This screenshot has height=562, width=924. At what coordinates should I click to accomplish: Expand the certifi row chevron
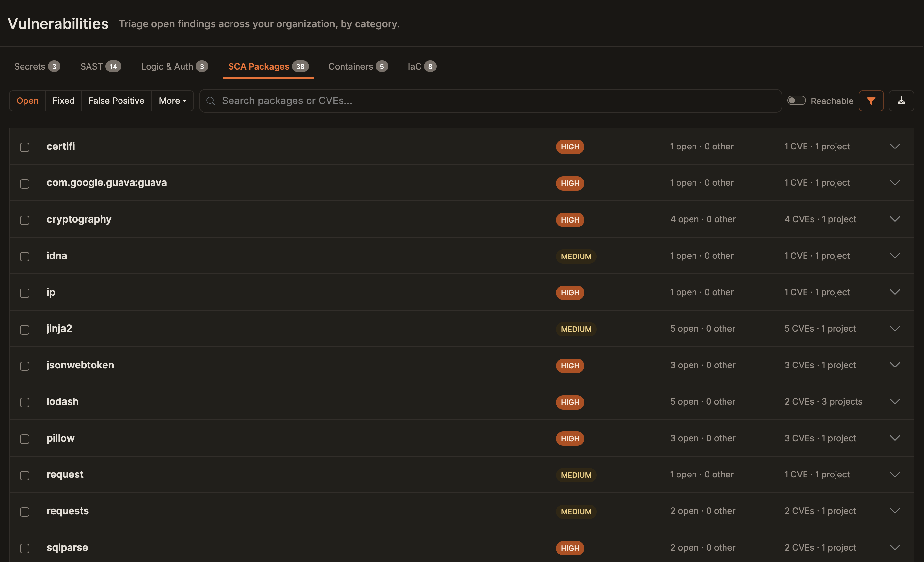895,146
